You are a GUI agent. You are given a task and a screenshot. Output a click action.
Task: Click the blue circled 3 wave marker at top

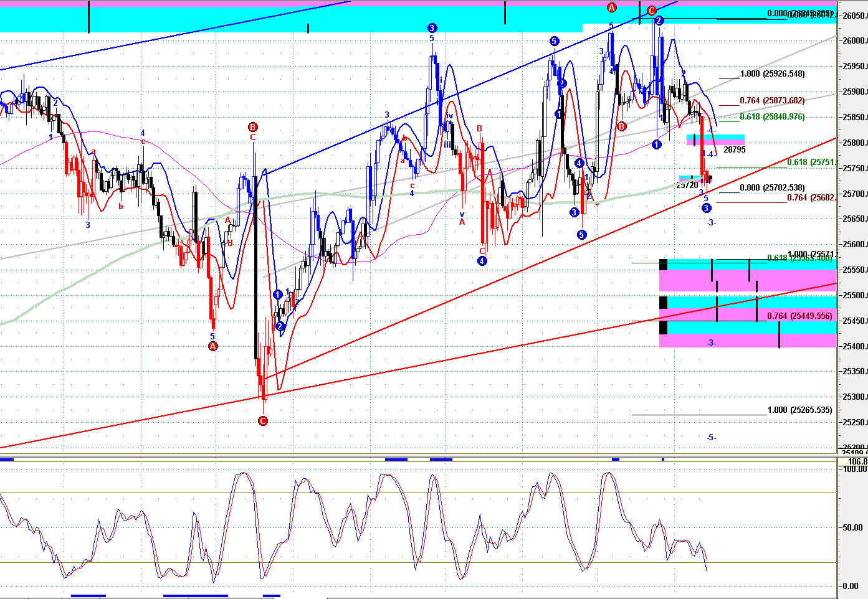(x=432, y=28)
